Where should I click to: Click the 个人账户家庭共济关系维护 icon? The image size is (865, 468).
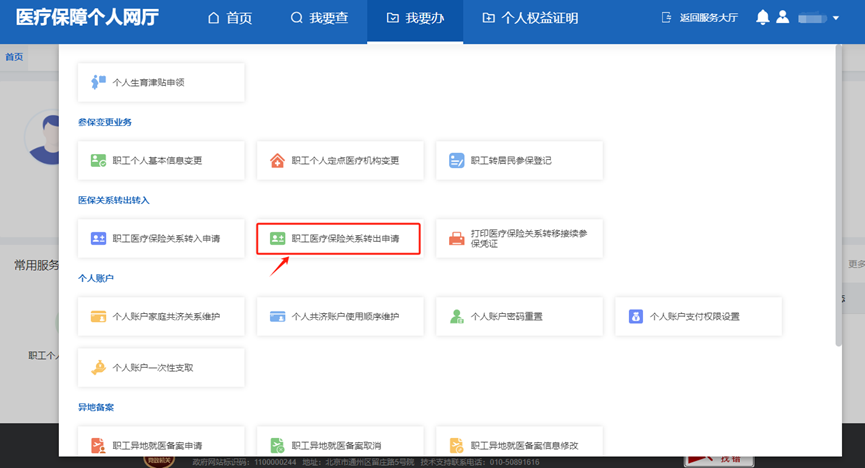pyautogui.click(x=98, y=317)
